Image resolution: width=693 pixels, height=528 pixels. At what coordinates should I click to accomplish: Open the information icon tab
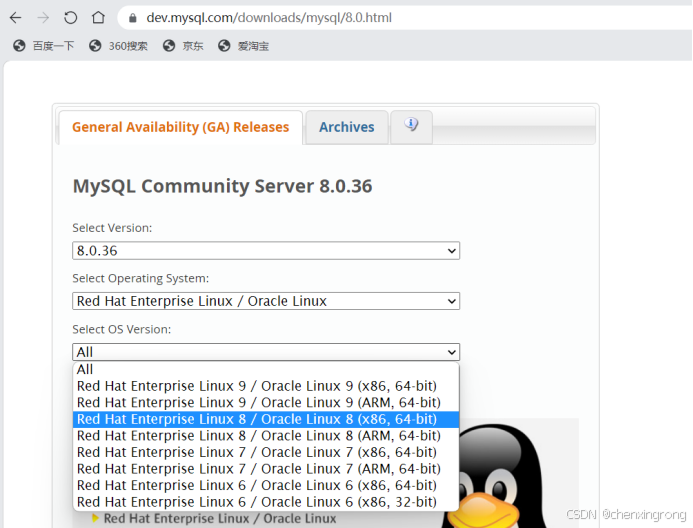[411, 126]
